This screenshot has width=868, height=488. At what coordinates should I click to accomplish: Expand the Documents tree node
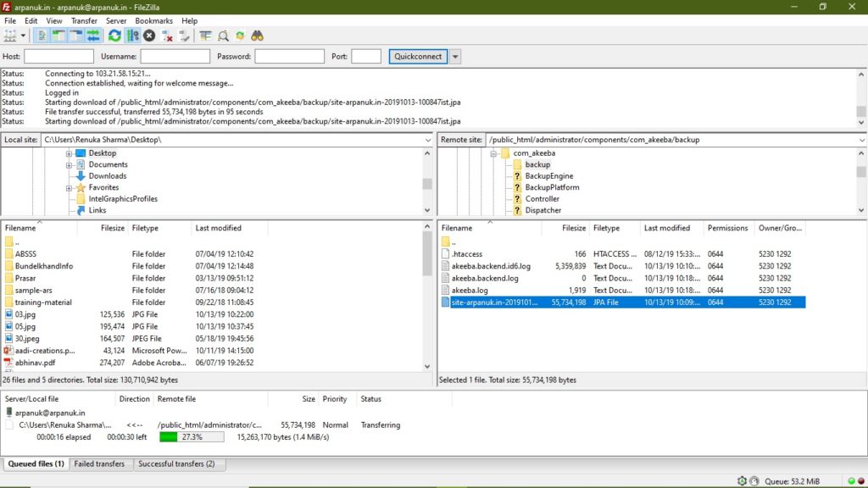[x=69, y=165]
